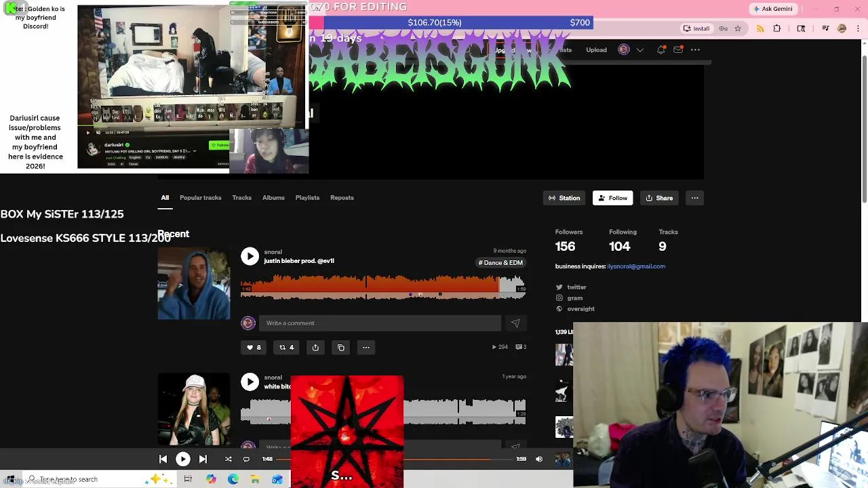Click Ask Gemini in Chrome
868x488 pixels.
coord(772,9)
